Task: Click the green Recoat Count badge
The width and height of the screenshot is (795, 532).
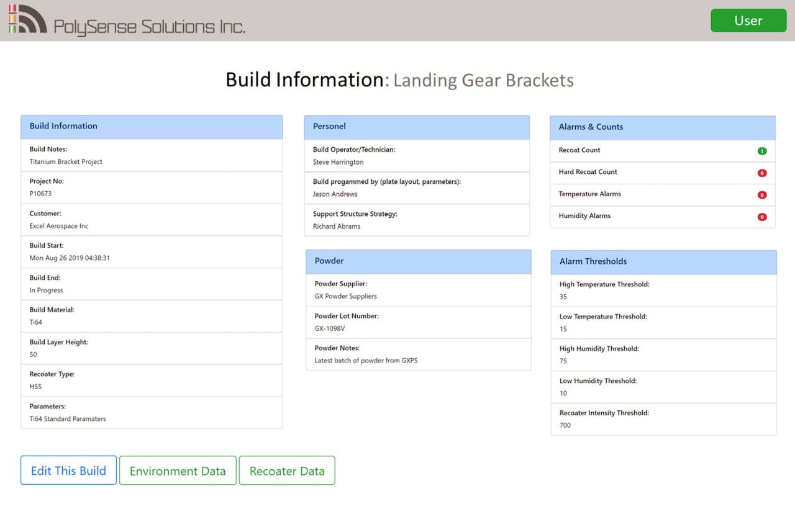Action: click(762, 151)
